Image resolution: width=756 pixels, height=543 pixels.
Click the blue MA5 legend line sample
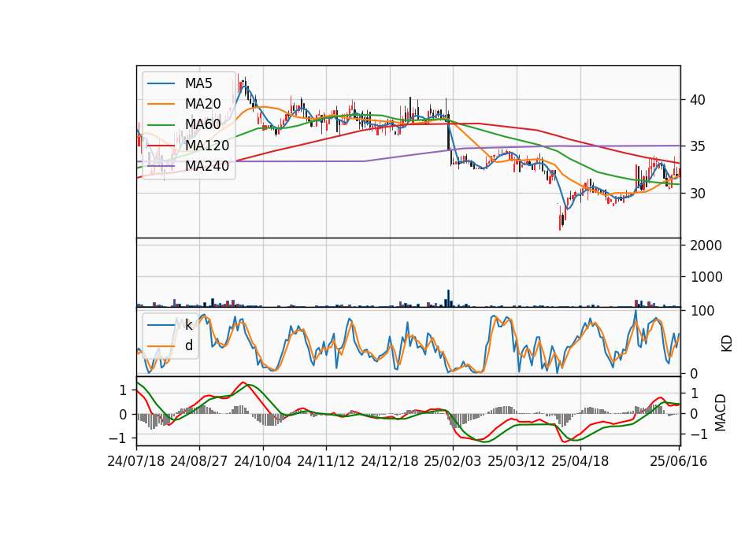coord(161,83)
